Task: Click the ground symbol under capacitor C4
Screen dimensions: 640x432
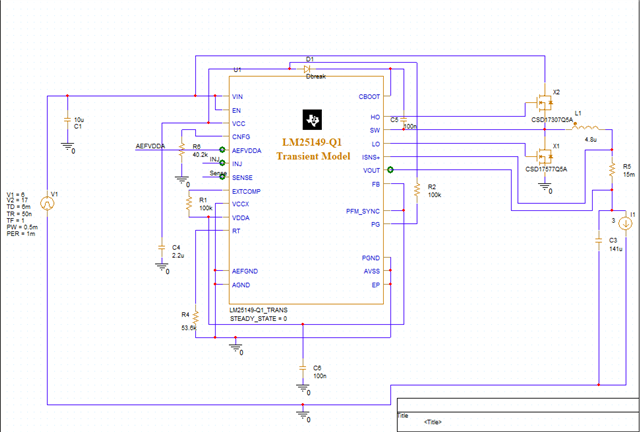Action: click(x=162, y=267)
